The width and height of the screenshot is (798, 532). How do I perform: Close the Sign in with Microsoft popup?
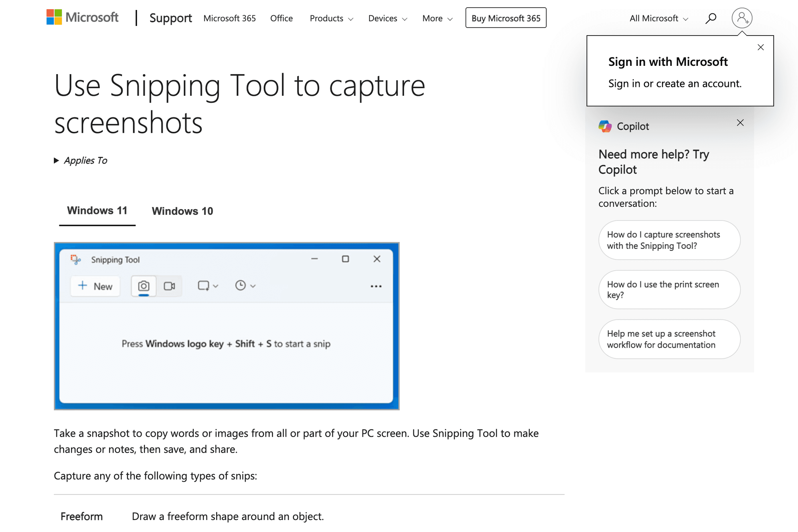760,47
